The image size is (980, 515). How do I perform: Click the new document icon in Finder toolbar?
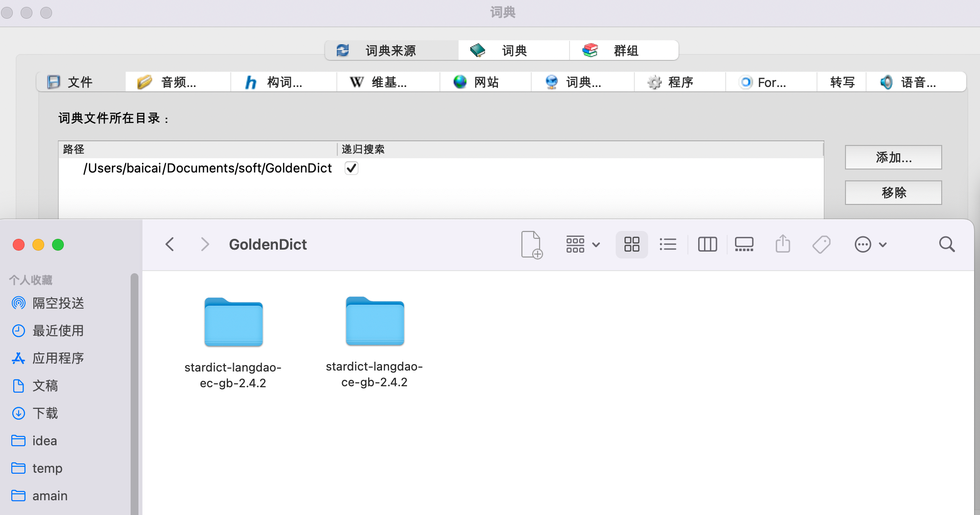(531, 244)
